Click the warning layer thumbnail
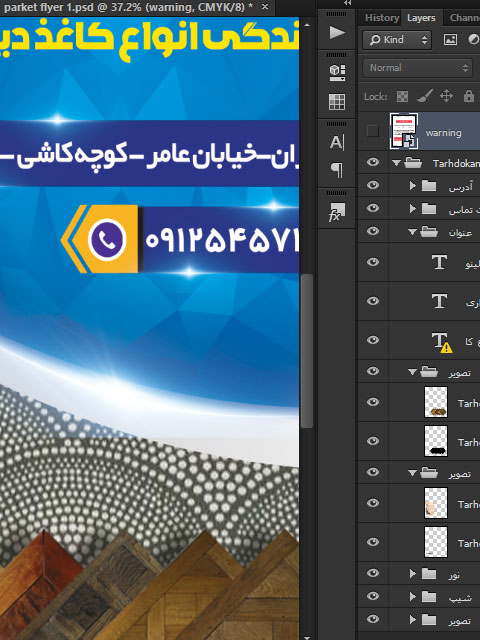The width and height of the screenshot is (480, 640). coord(404,131)
